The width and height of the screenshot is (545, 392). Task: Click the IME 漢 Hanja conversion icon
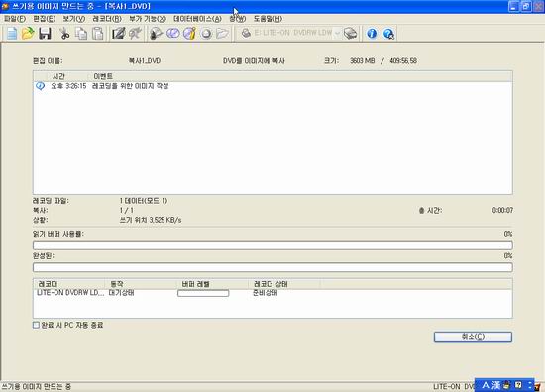[x=496, y=385]
